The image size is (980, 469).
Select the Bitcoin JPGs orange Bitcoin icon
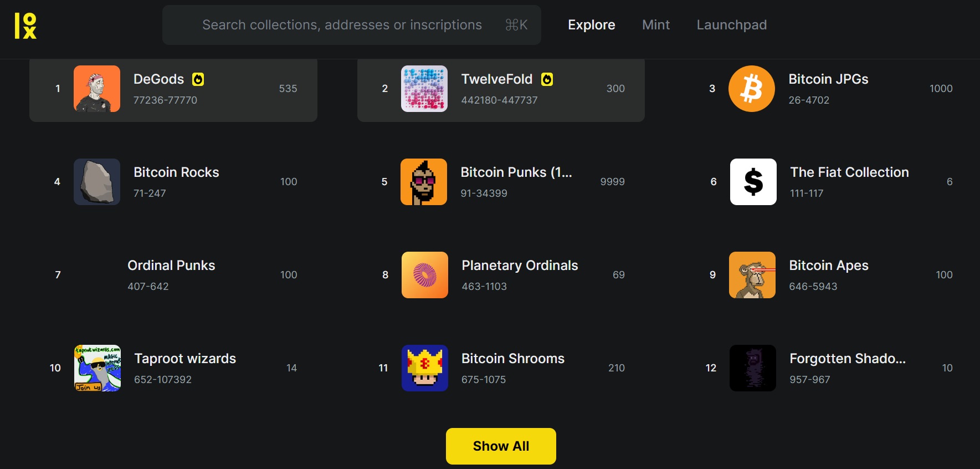coord(752,89)
